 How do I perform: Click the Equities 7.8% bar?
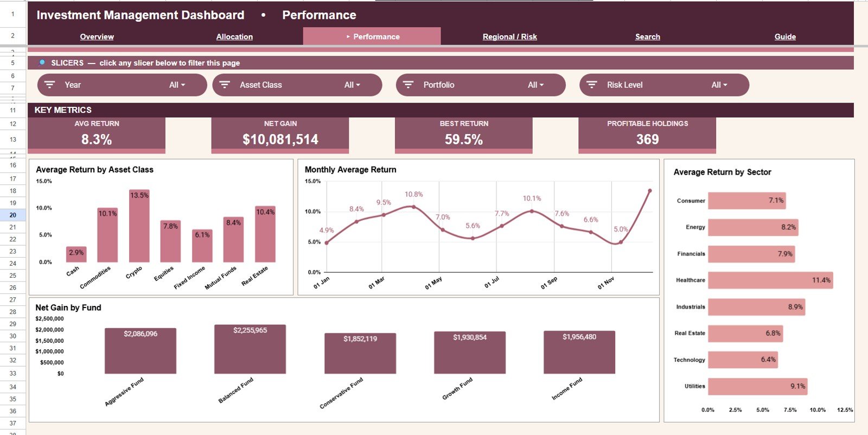pyautogui.click(x=170, y=241)
